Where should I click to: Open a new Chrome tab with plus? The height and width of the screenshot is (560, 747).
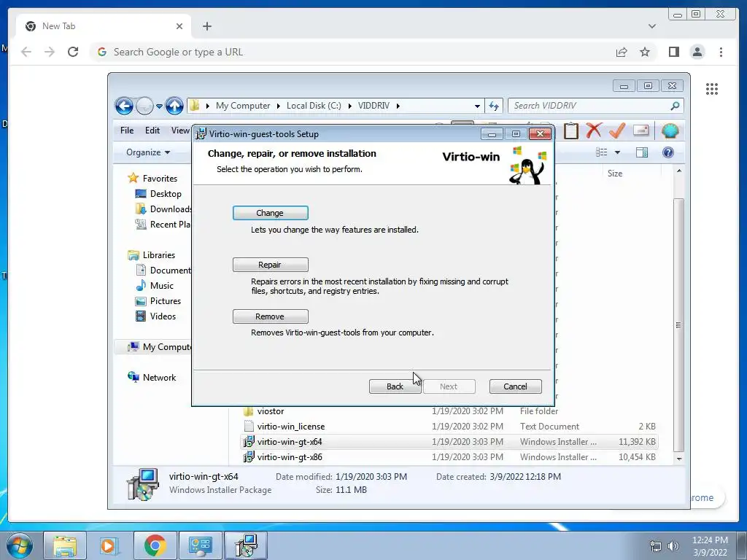(x=206, y=26)
